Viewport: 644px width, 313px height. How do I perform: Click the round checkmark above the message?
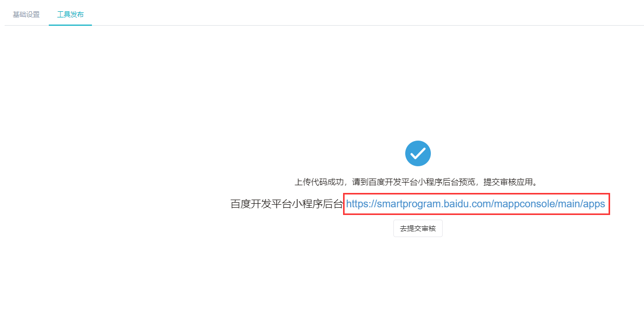tap(418, 153)
